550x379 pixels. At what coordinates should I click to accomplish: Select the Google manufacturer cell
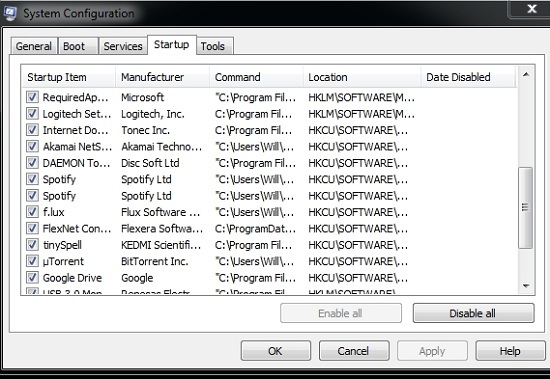click(x=137, y=278)
